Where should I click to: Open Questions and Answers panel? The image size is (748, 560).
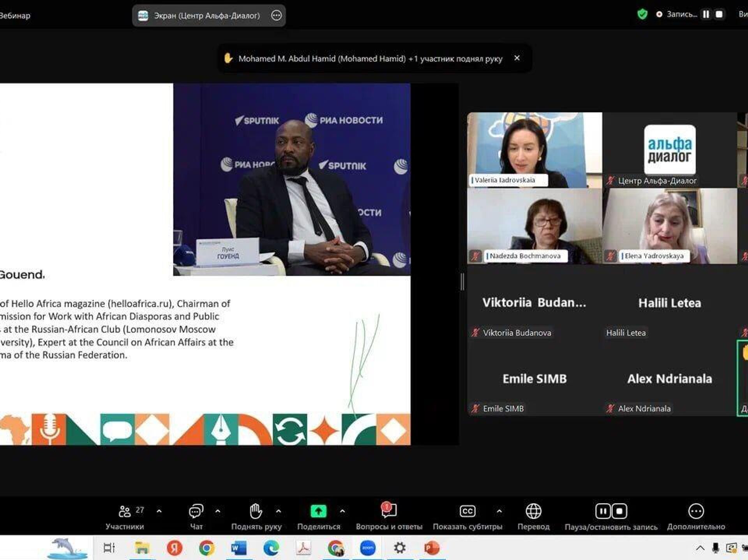coord(389,511)
